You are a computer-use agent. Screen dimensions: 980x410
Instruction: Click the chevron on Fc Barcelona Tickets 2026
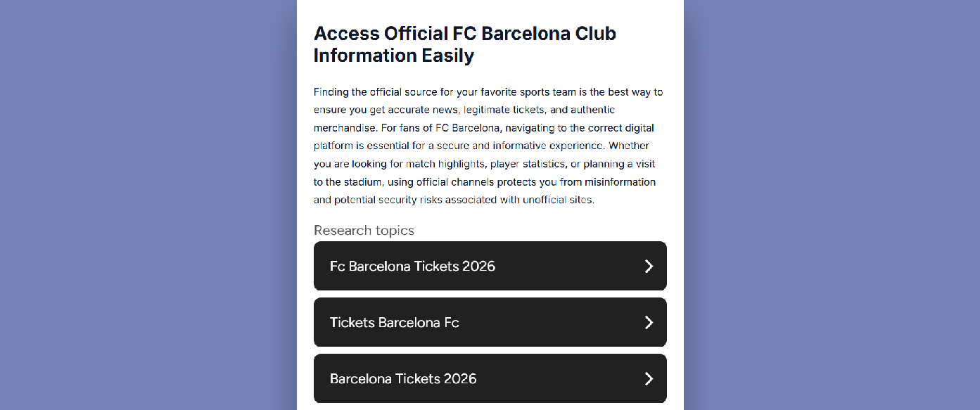[649, 266]
